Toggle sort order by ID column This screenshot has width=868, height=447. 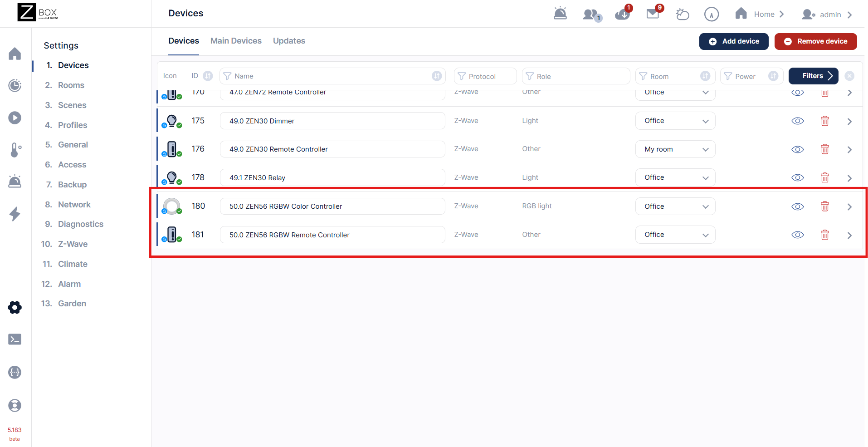tap(208, 76)
